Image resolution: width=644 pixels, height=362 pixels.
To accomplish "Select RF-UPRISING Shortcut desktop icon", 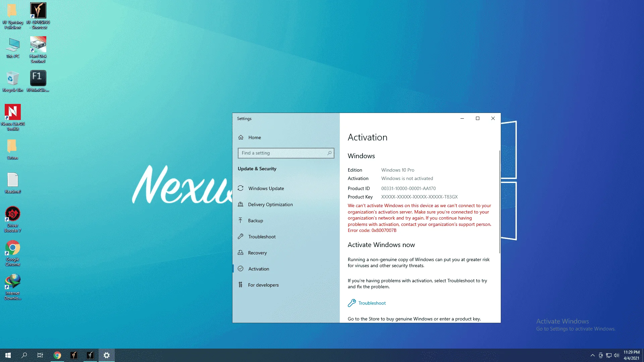I will (x=38, y=16).
